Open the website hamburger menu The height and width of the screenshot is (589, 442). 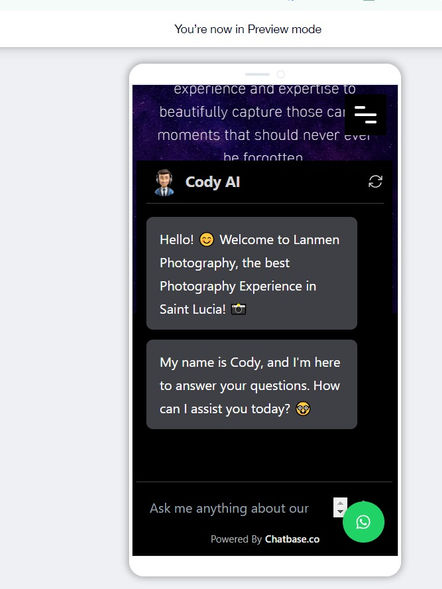coord(365,115)
